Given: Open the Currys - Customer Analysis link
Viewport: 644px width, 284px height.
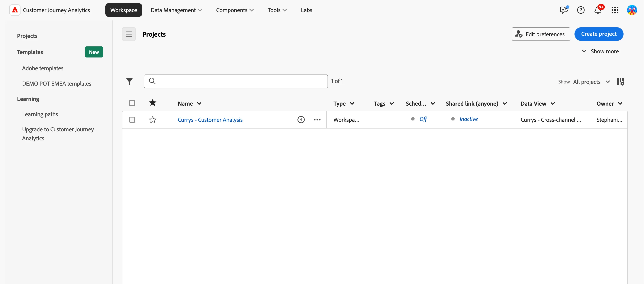Looking at the screenshot, I should pos(210,120).
